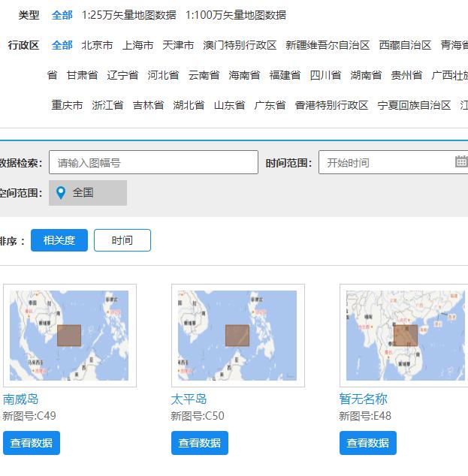Filter by 浙江省
The width and height of the screenshot is (468, 476).
tap(107, 105)
